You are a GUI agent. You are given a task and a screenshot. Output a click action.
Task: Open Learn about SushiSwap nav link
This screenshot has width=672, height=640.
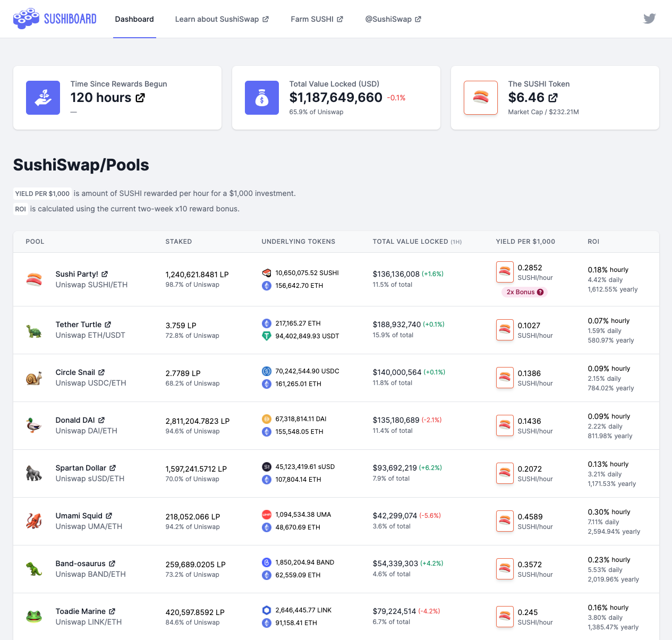[x=222, y=19]
